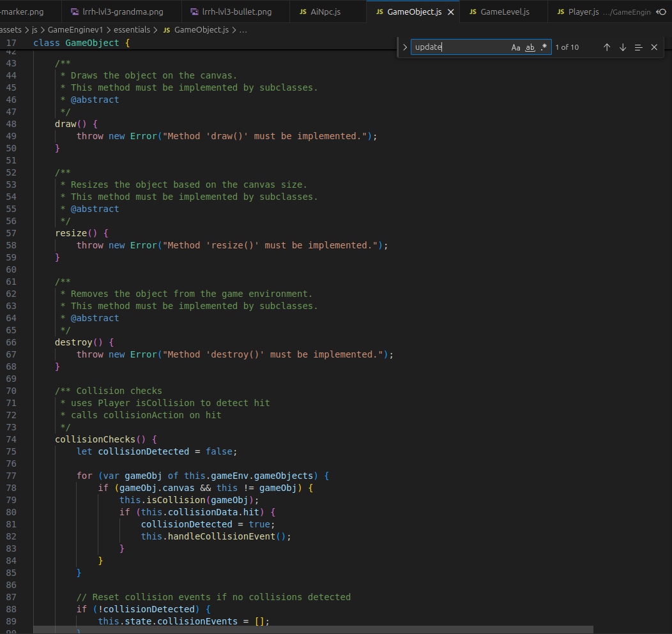Click the throw Error line for 'resize()'

pyautogui.click(x=232, y=245)
